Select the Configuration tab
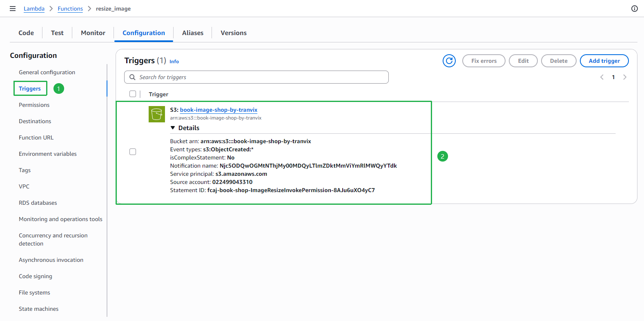Viewport: 644px width, 321px height. pyautogui.click(x=144, y=33)
